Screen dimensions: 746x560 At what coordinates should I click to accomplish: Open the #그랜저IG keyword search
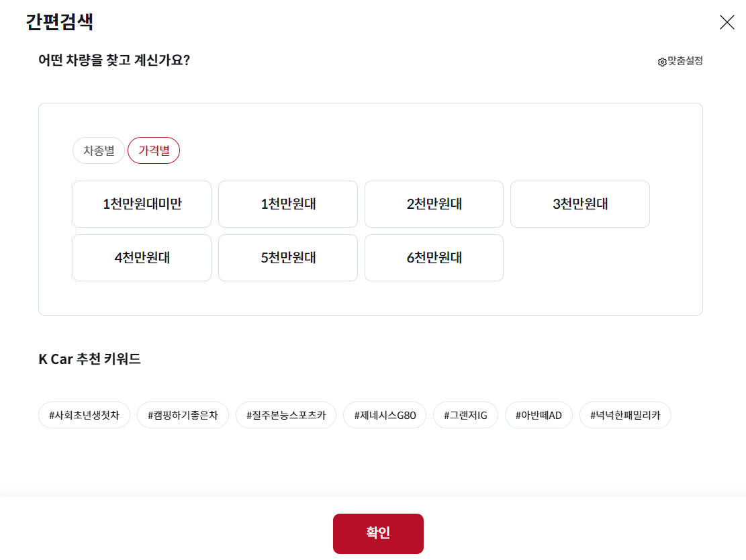pos(465,415)
